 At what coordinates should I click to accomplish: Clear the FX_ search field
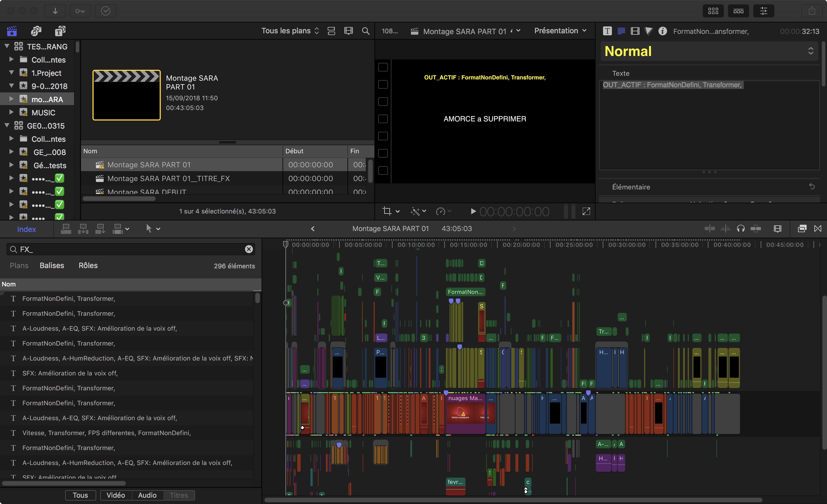pyautogui.click(x=249, y=249)
